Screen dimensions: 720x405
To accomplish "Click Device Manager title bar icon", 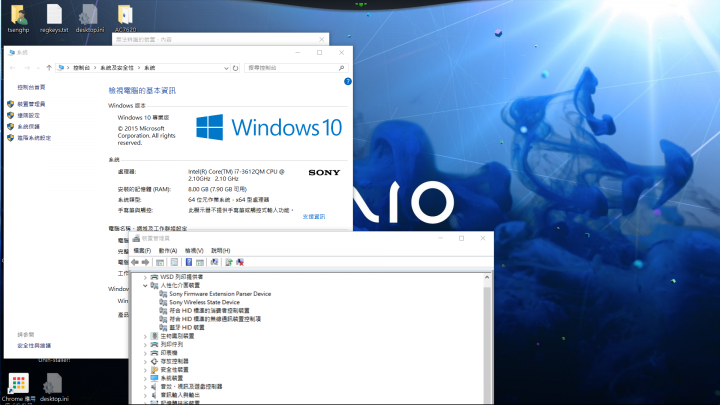I will coord(136,238).
